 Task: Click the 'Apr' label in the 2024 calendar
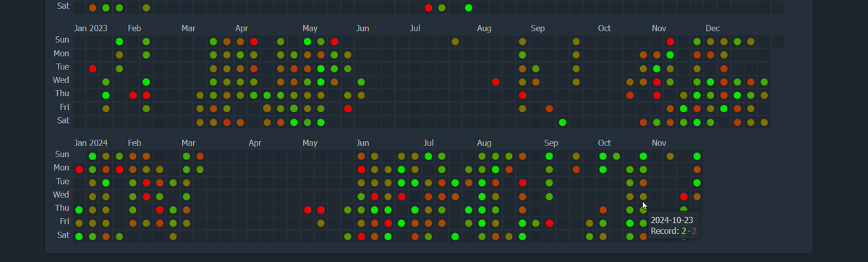pos(255,143)
